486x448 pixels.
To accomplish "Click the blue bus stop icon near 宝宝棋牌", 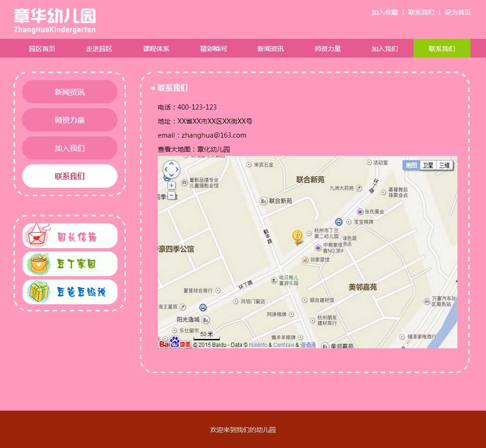I will (339, 222).
